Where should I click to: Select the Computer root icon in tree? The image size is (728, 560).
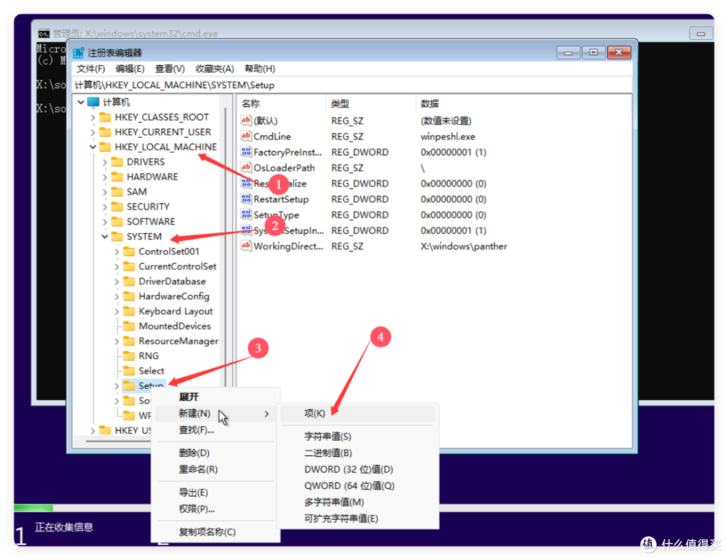coord(93,102)
